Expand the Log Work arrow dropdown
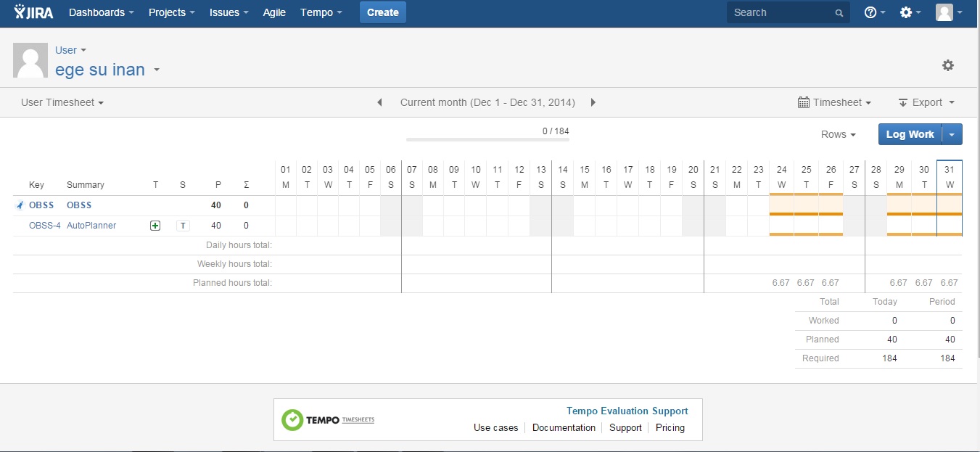Screen dimensions: 980x452 click(x=952, y=134)
